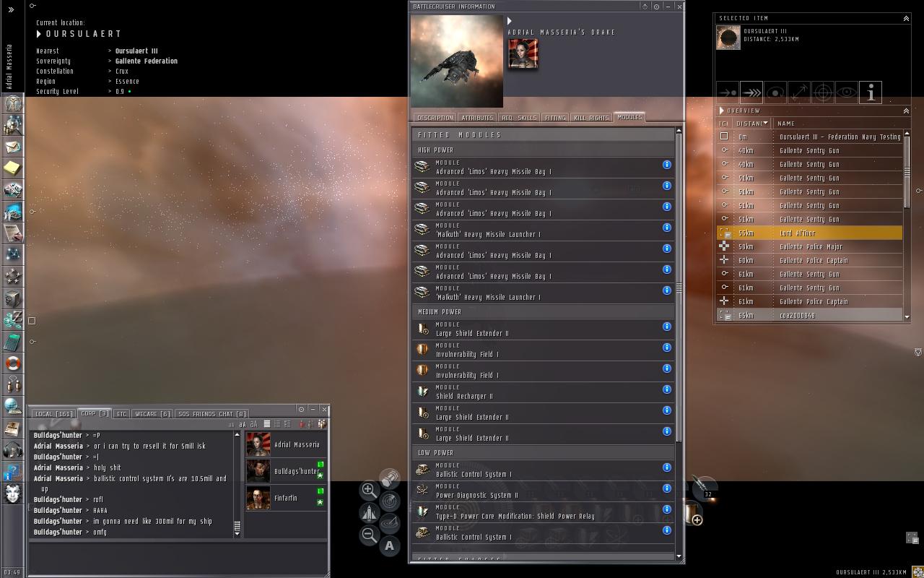Activate the missile launcher module showing 32
The width and height of the screenshot is (924, 578).
pos(704,488)
